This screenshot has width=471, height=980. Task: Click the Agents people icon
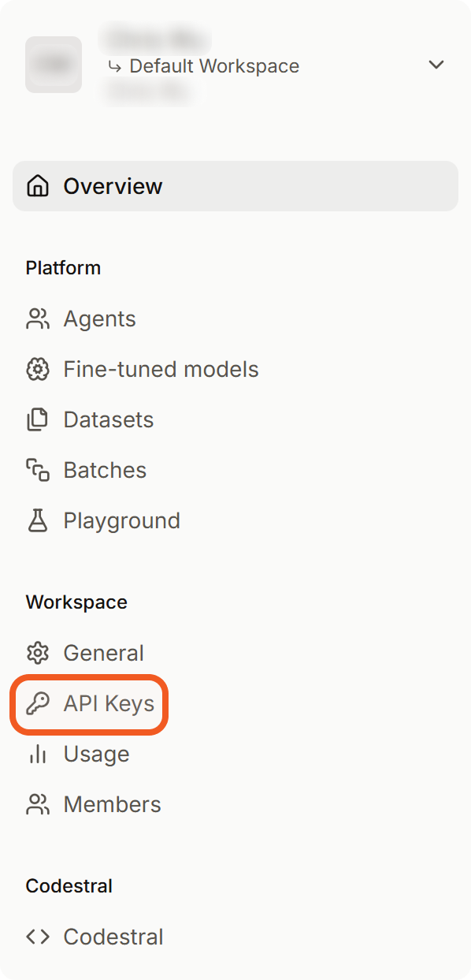click(x=37, y=319)
